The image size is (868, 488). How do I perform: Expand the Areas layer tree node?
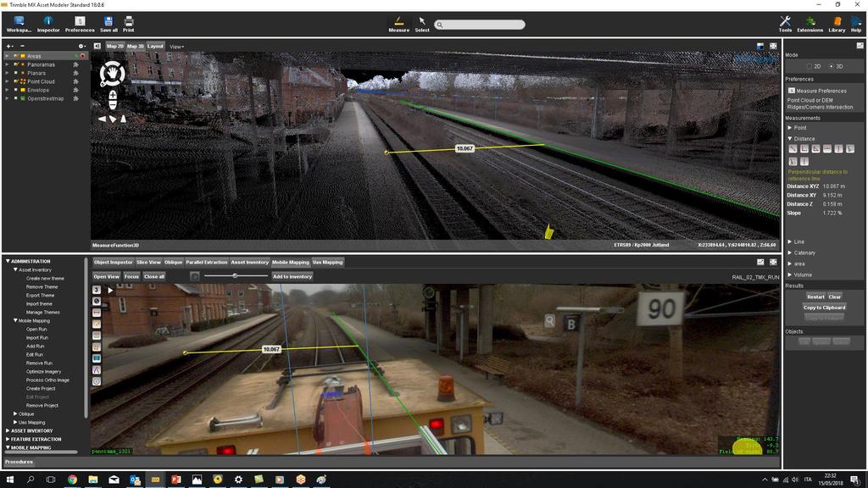coord(7,56)
